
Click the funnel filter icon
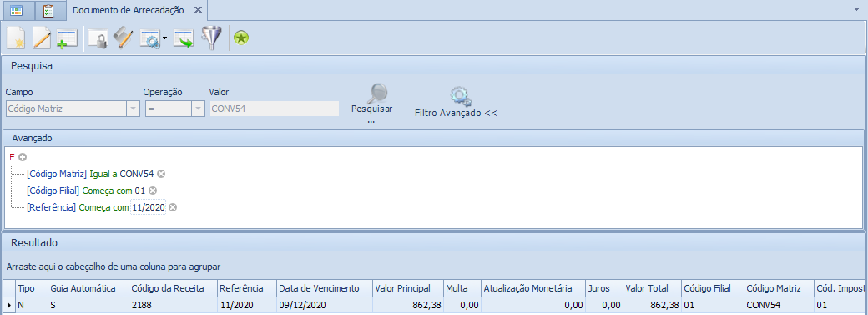click(211, 38)
